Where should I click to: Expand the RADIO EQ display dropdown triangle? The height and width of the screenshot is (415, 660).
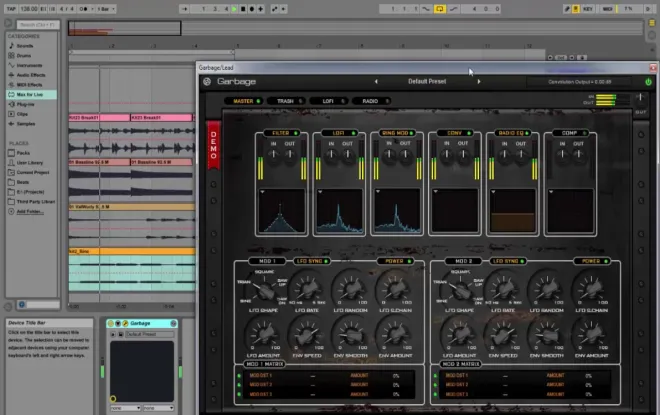pos(493,192)
